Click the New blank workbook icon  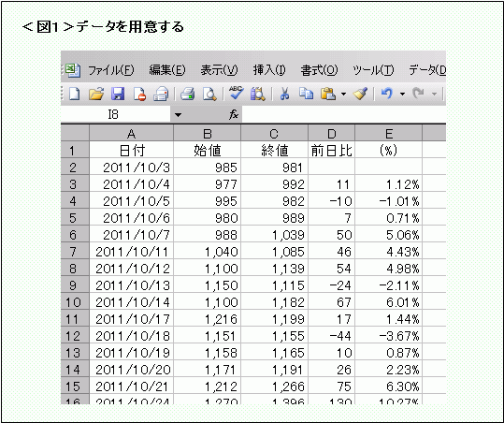click(x=75, y=95)
